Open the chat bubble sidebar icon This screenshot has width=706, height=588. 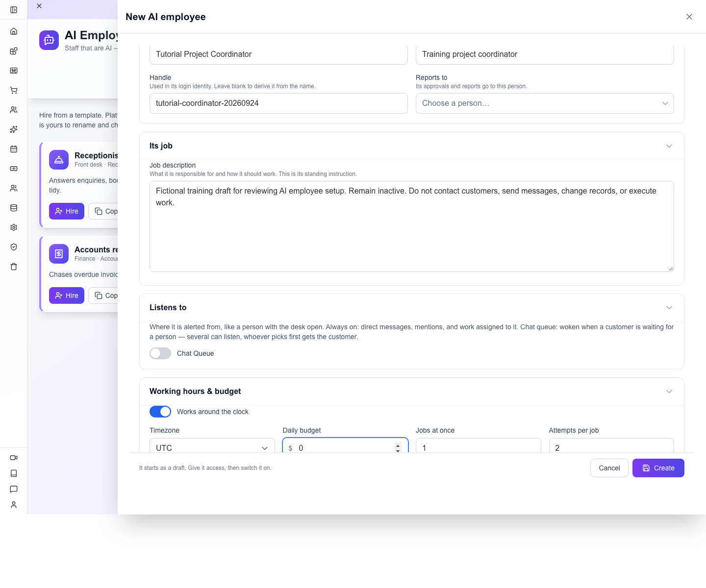tap(14, 489)
